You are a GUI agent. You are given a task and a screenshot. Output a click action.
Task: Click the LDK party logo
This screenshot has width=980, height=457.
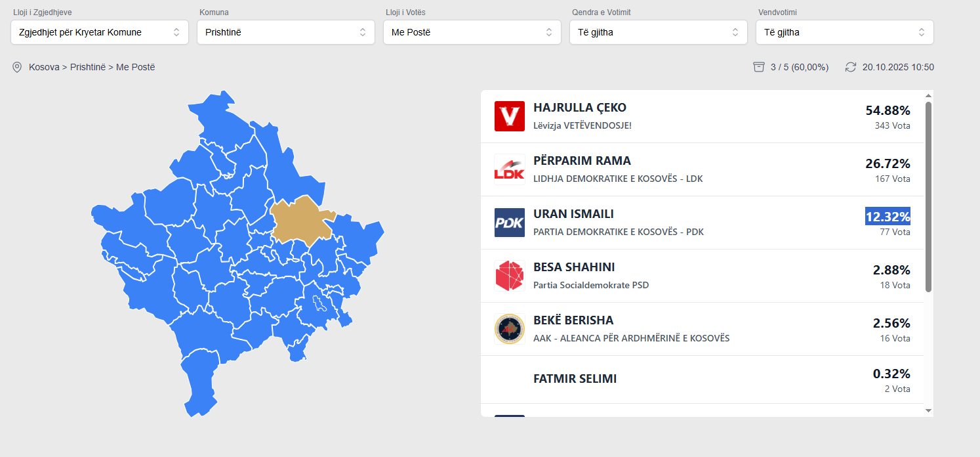pos(509,169)
